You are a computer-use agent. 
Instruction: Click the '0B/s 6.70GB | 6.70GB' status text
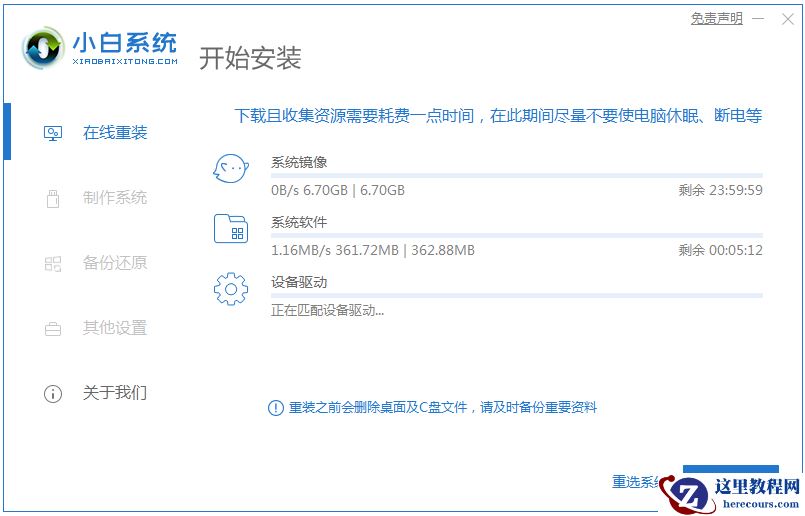click(x=338, y=190)
